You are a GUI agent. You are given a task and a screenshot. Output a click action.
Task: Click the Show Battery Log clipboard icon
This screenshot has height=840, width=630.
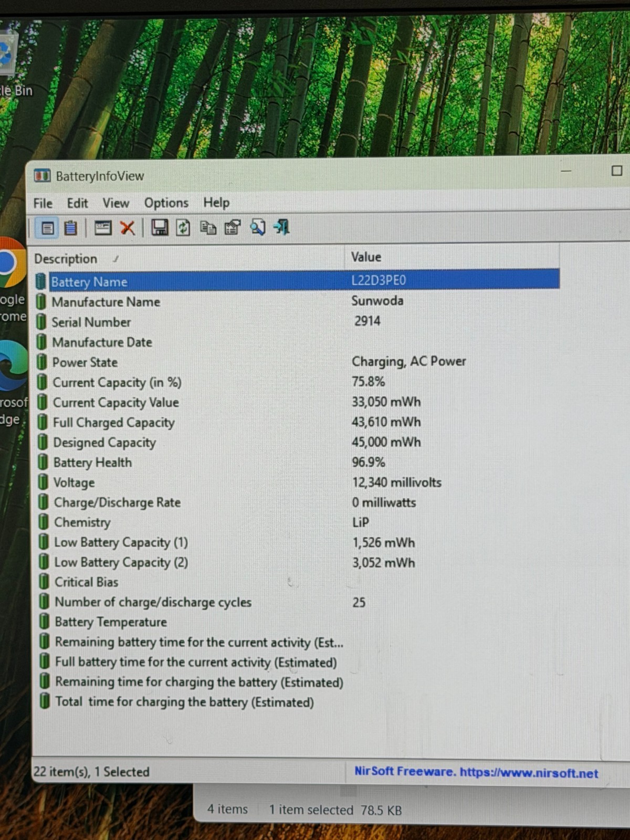click(70, 228)
